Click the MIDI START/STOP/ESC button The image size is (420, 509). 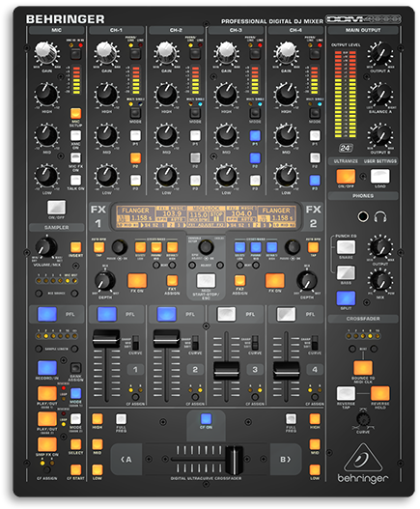coord(206,280)
